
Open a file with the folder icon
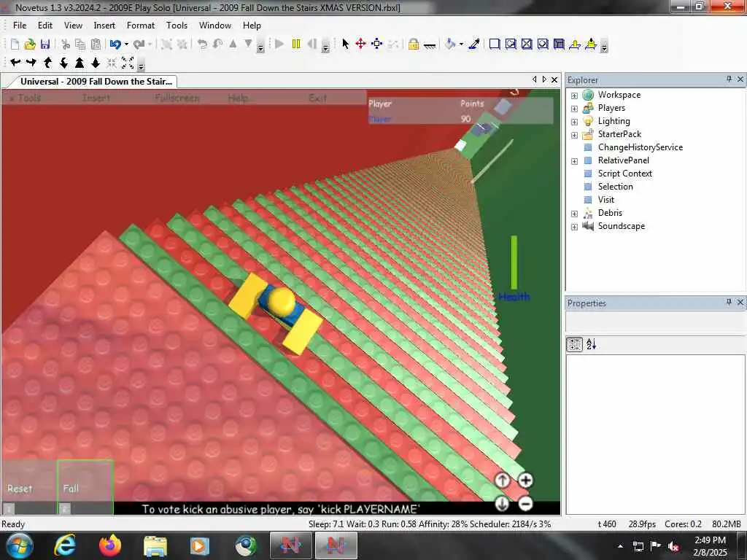tap(30, 44)
